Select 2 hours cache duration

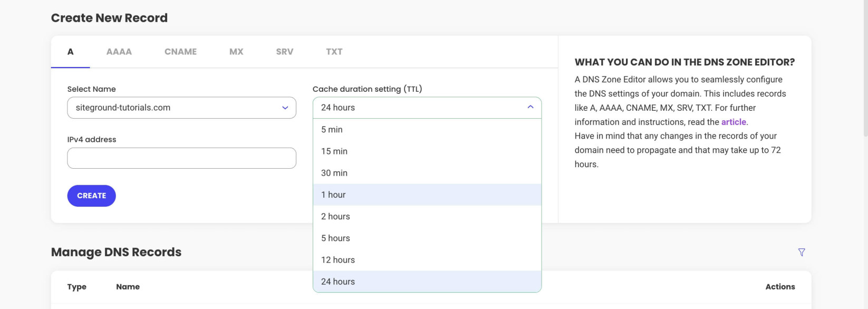click(427, 217)
